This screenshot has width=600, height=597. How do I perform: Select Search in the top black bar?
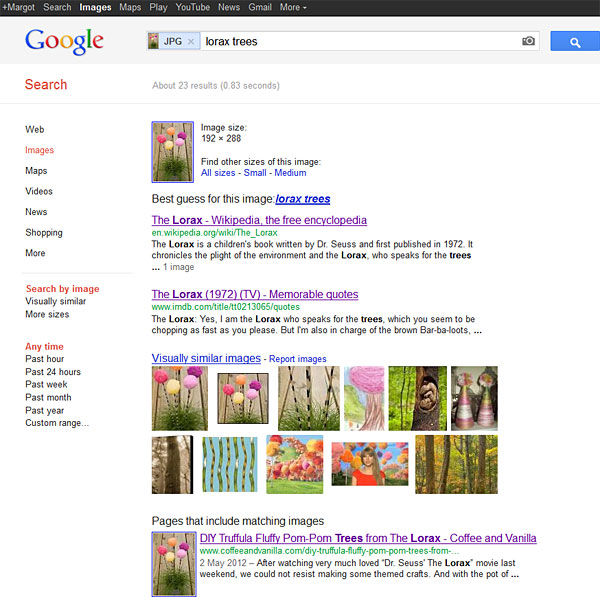pos(57,7)
